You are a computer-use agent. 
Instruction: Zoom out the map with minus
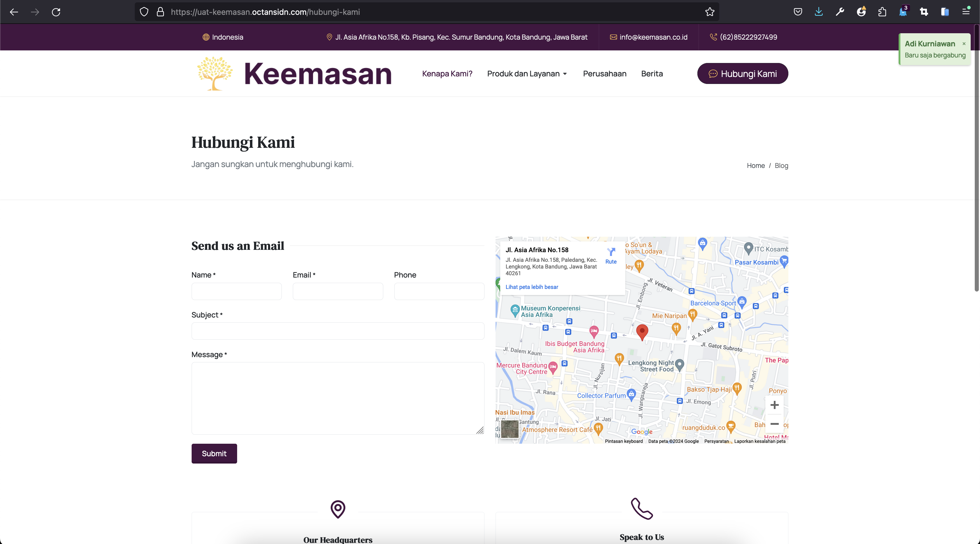774,424
